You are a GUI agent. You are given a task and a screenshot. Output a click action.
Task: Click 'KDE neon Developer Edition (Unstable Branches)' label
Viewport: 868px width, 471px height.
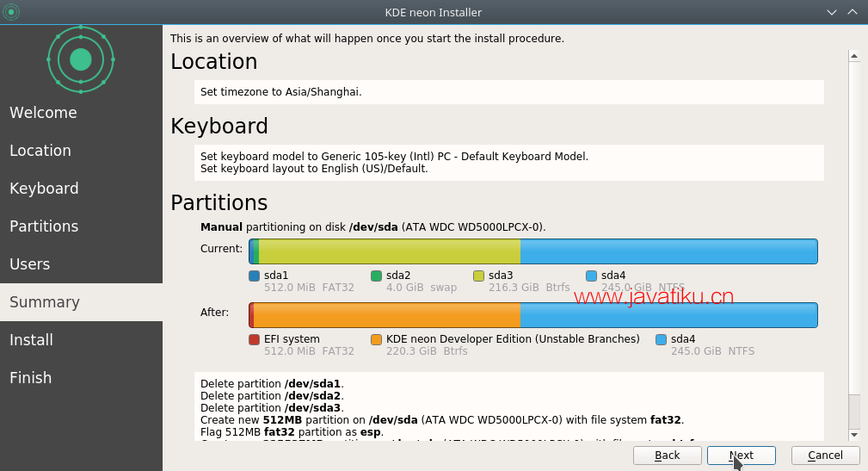point(513,339)
